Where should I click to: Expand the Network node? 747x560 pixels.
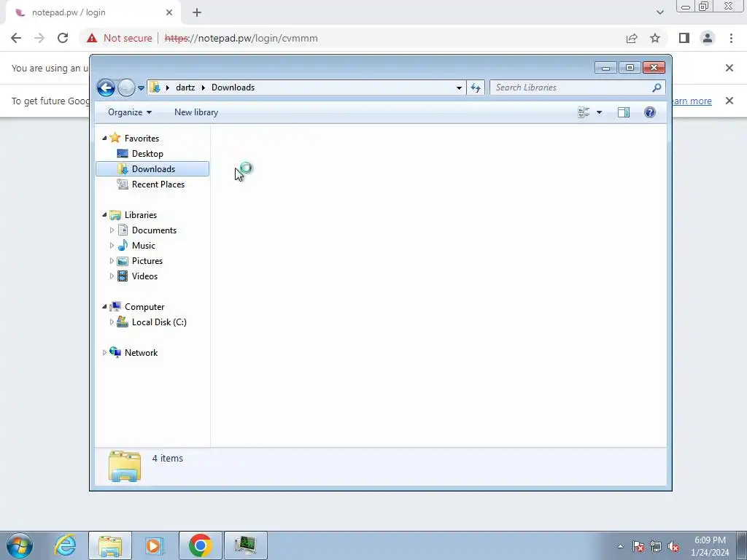104,353
